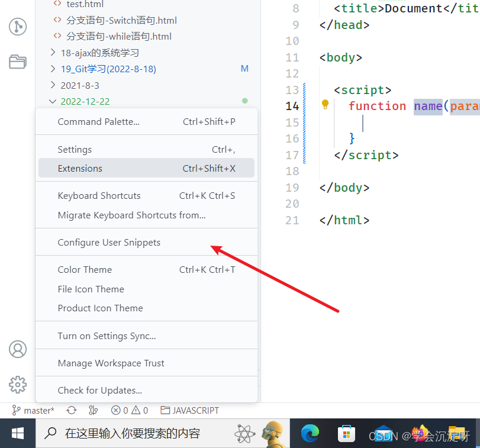The image size is (480, 448).
Task: Open Settings from the manage menu
Action: point(146,150)
